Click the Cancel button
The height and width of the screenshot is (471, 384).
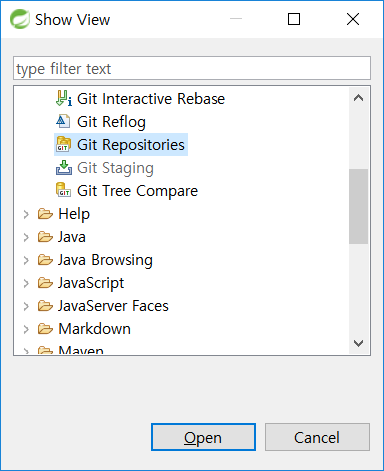coord(317,437)
